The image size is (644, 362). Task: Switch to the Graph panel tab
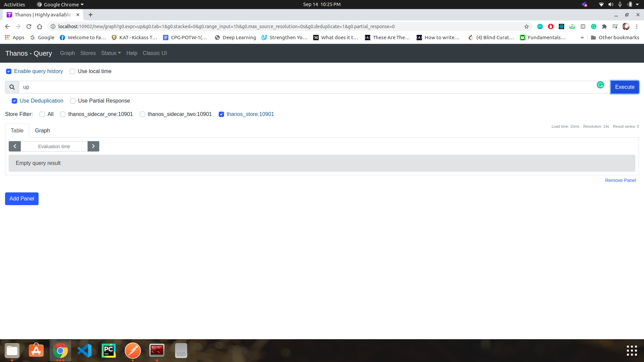(42, 131)
